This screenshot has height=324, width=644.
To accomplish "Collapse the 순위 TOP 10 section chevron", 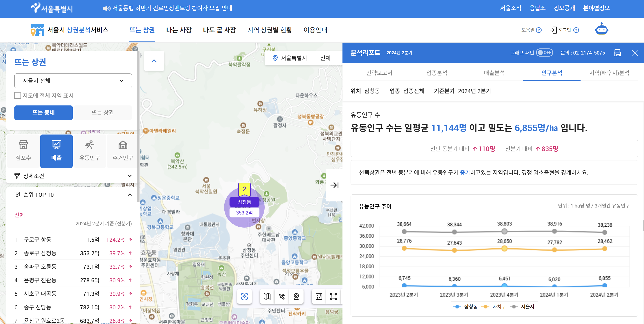I will pyautogui.click(x=130, y=194).
